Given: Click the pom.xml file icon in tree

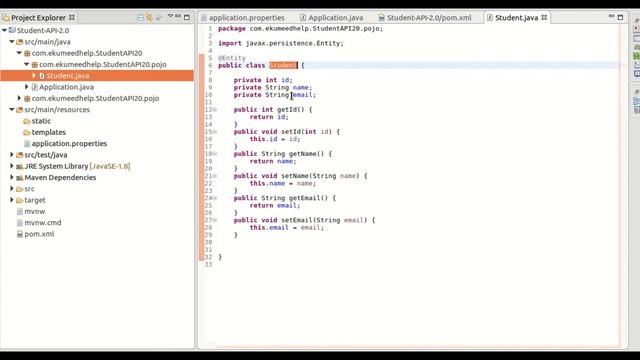Looking at the screenshot, I should click(20, 234).
